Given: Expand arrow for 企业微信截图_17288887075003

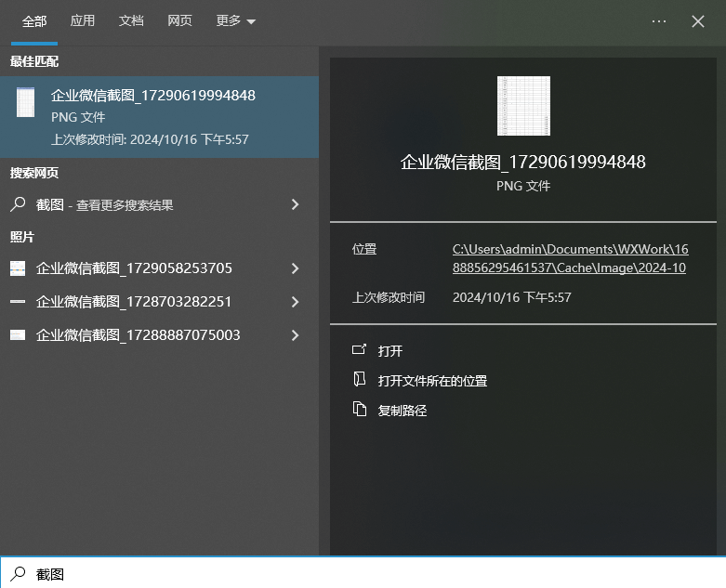Looking at the screenshot, I should (295, 335).
